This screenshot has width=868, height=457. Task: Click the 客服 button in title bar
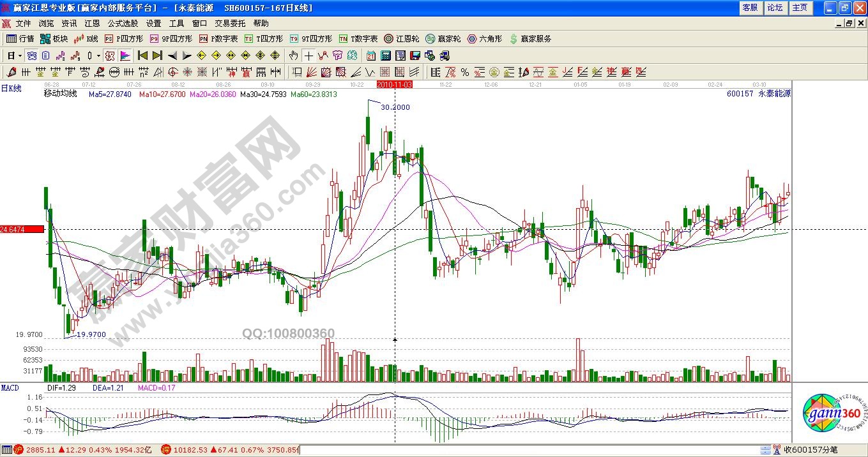pos(750,8)
